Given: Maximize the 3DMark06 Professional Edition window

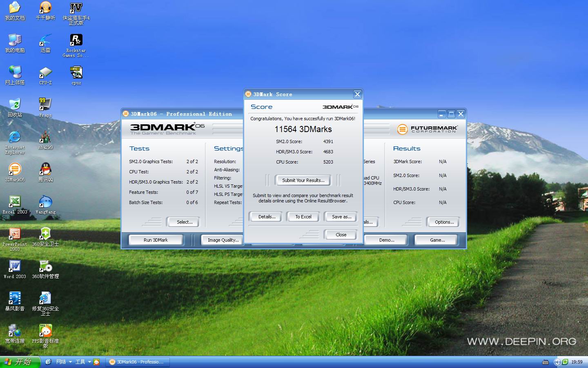Looking at the screenshot, I should click(x=451, y=114).
